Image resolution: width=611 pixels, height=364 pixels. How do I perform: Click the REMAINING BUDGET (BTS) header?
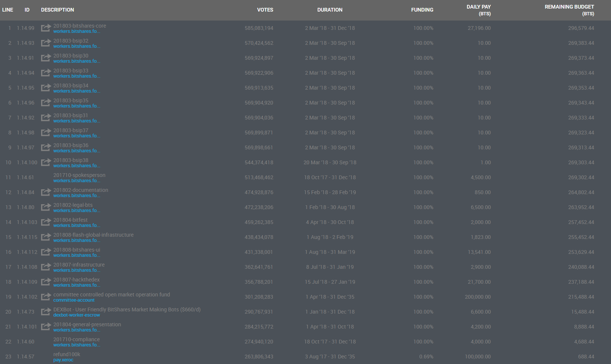click(x=569, y=10)
